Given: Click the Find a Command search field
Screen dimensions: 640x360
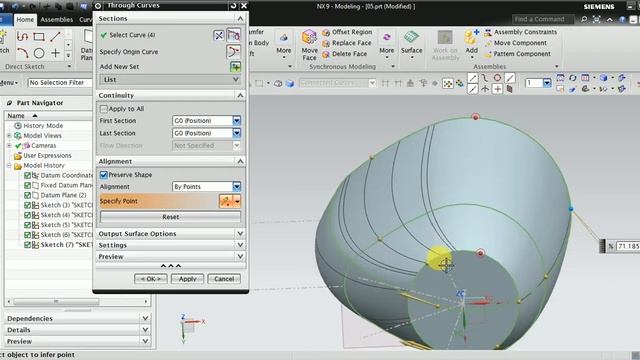Looking at the screenshot, I should [x=542, y=19].
